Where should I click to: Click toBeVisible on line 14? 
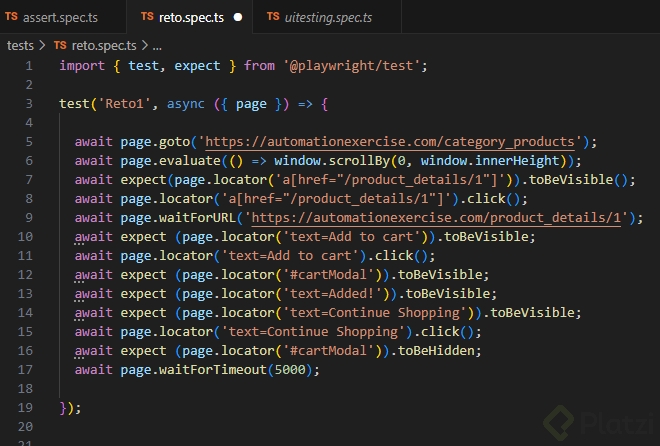[x=532, y=313]
